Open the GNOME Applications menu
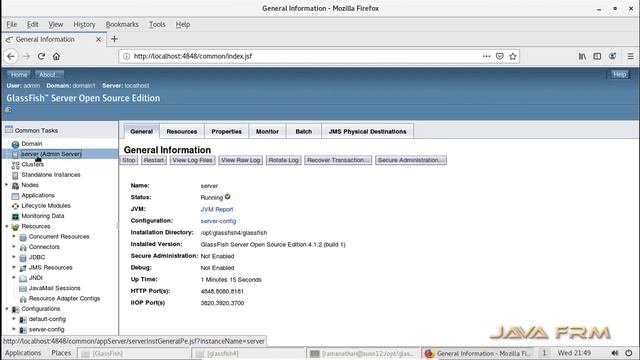640x360 pixels. [23, 353]
